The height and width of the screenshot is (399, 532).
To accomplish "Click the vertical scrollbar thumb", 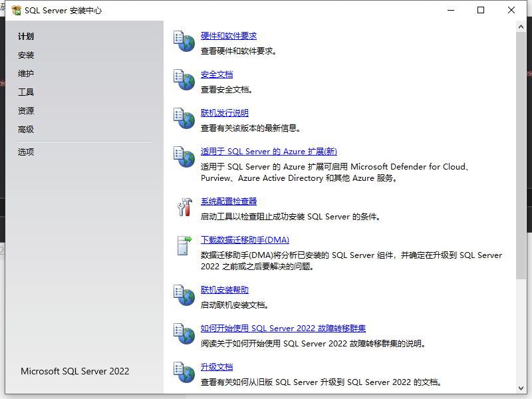I will coord(521,156).
